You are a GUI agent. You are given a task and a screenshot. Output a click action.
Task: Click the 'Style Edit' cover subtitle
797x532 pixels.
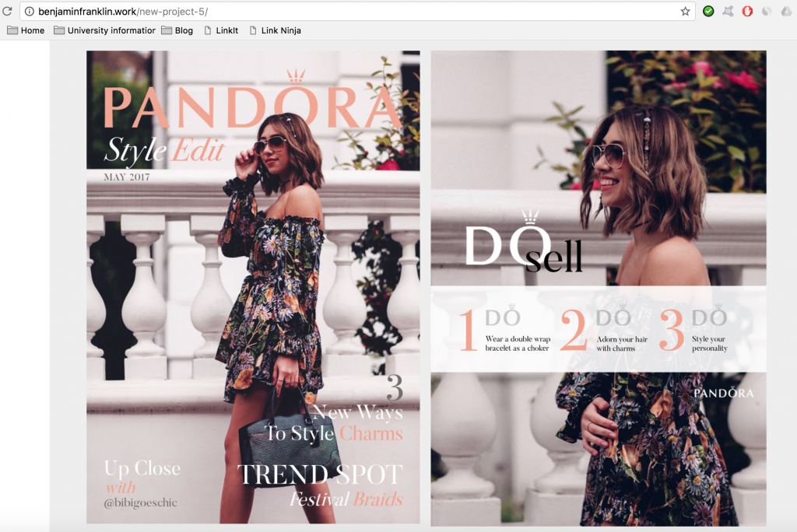(164, 151)
